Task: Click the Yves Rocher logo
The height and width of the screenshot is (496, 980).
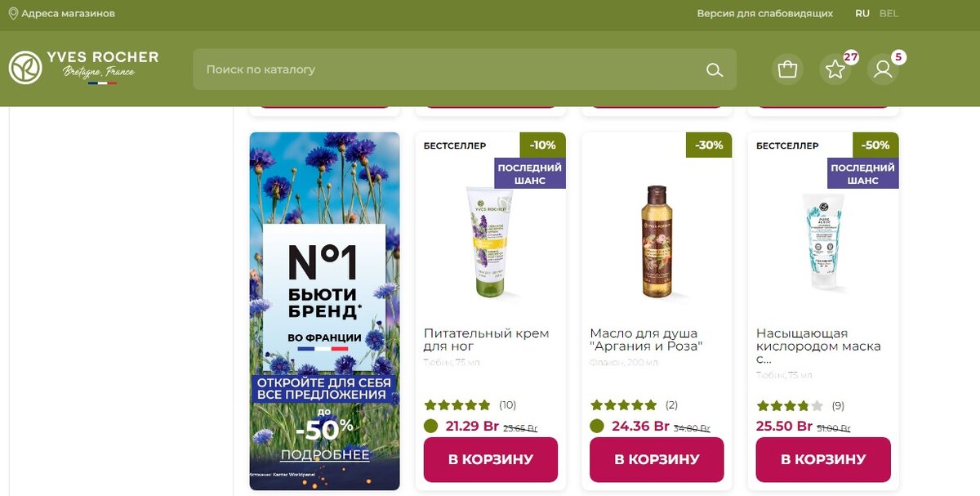Action: (x=83, y=68)
